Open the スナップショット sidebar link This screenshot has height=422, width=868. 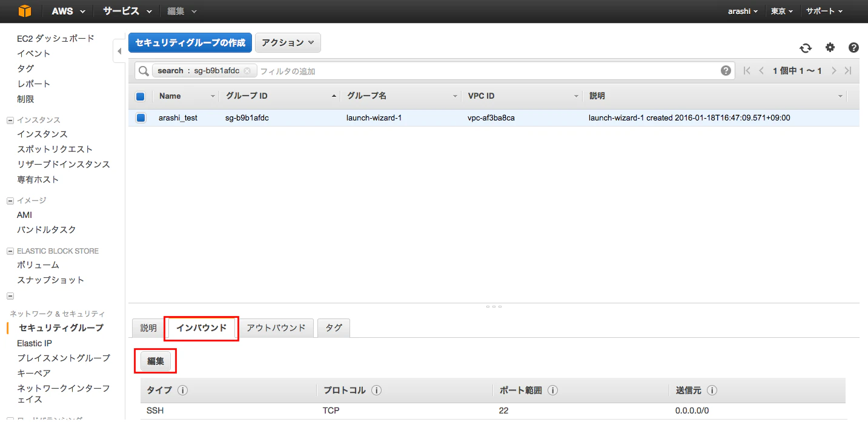[51, 280]
